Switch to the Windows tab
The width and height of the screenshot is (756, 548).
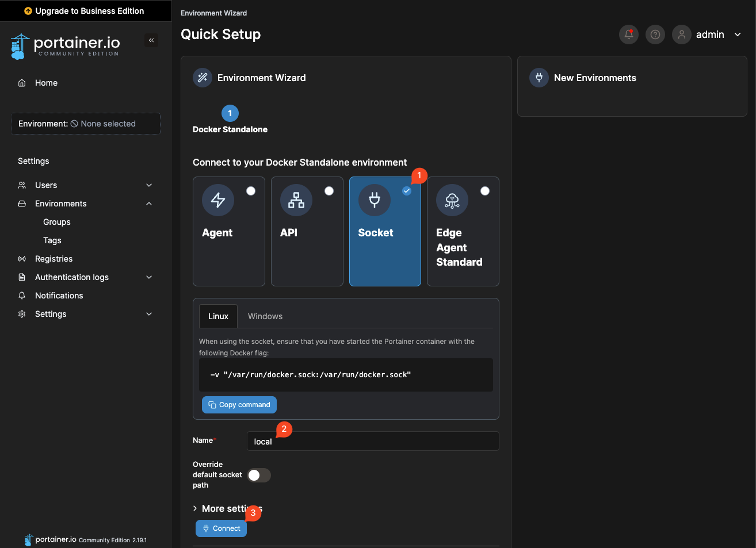[x=265, y=316]
